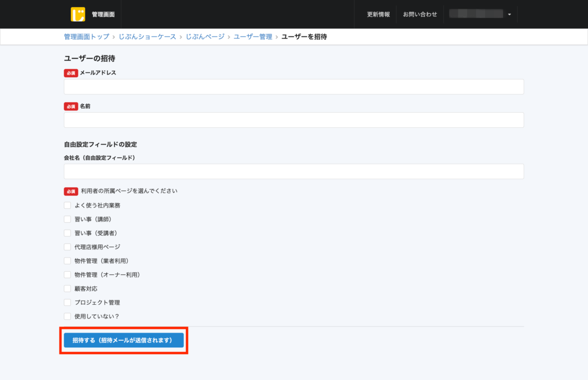Expand the account dropdown in header
This screenshot has height=380, width=588.
(x=509, y=15)
